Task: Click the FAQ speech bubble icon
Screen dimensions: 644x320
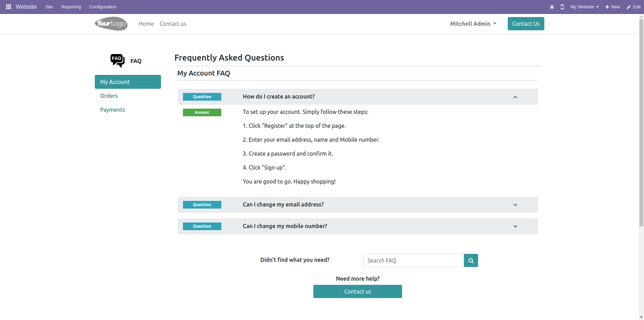Action: [117, 61]
